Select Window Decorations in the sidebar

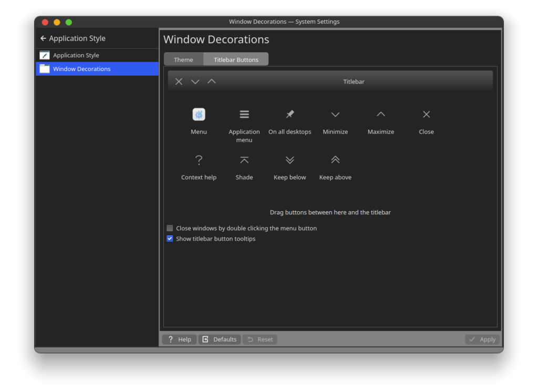click(x=97, y=69)
